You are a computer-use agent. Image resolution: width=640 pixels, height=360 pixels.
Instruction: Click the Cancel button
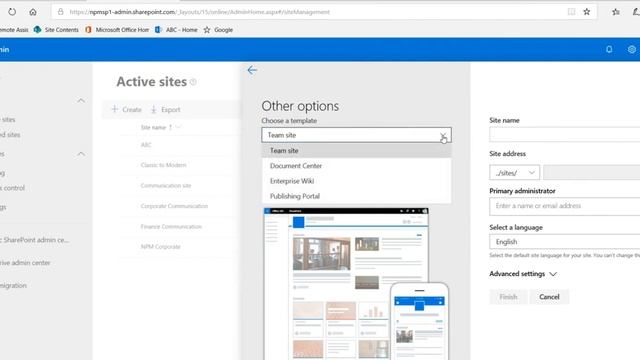point(549,297)
